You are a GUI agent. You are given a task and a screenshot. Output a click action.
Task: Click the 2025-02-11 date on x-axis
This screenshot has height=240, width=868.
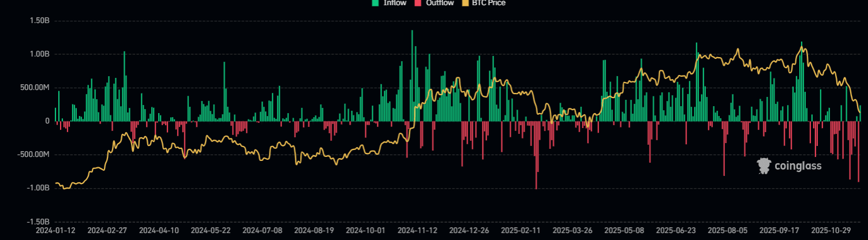(x=521, y=230)
